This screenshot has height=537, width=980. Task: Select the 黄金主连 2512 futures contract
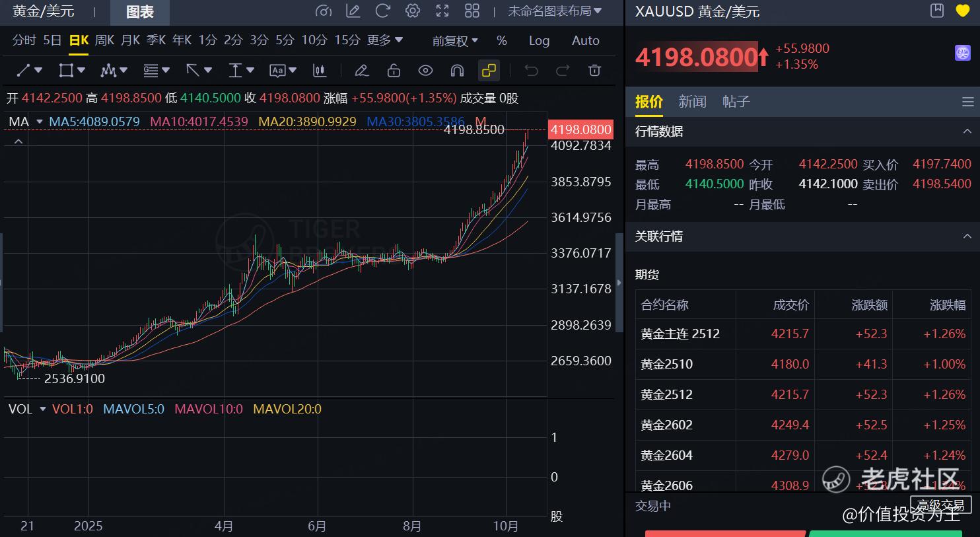[680, 334]
